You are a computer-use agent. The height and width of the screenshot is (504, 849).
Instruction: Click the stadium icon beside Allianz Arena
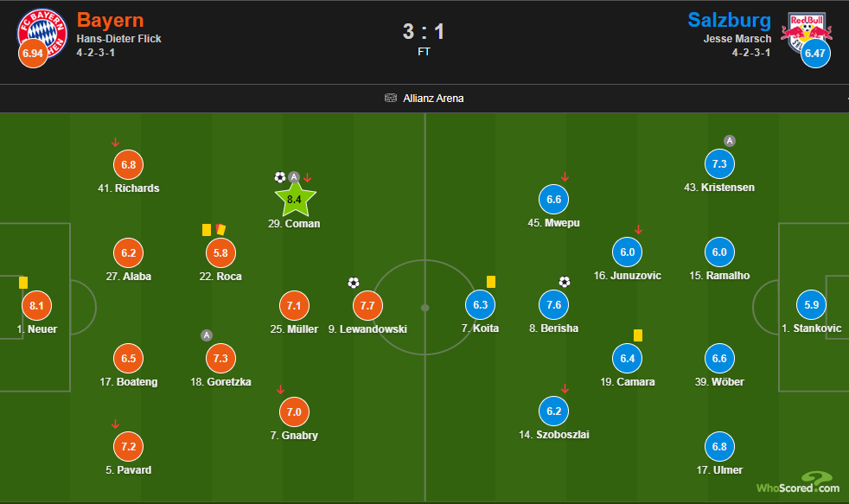click(x=391, y=98)
